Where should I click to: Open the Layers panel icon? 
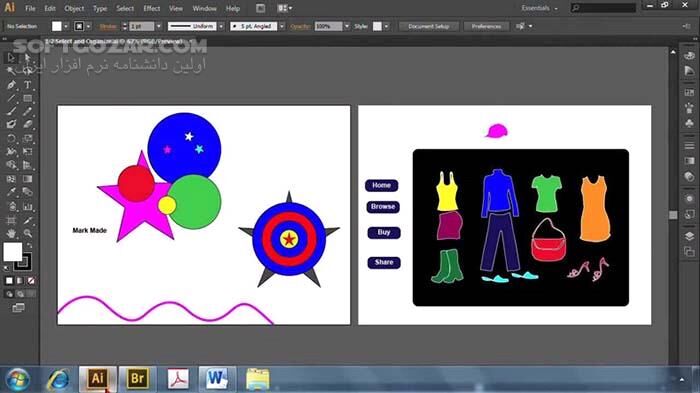coord(689,236)
